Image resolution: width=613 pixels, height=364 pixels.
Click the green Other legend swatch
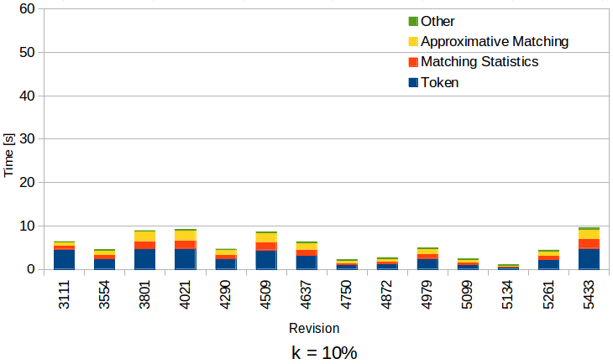(412, 22)
